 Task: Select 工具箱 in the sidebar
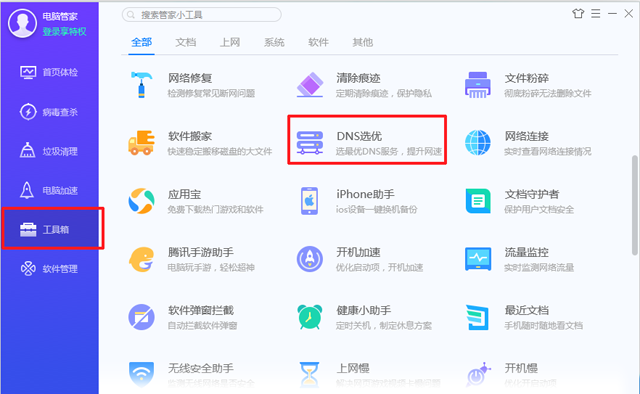49,229
